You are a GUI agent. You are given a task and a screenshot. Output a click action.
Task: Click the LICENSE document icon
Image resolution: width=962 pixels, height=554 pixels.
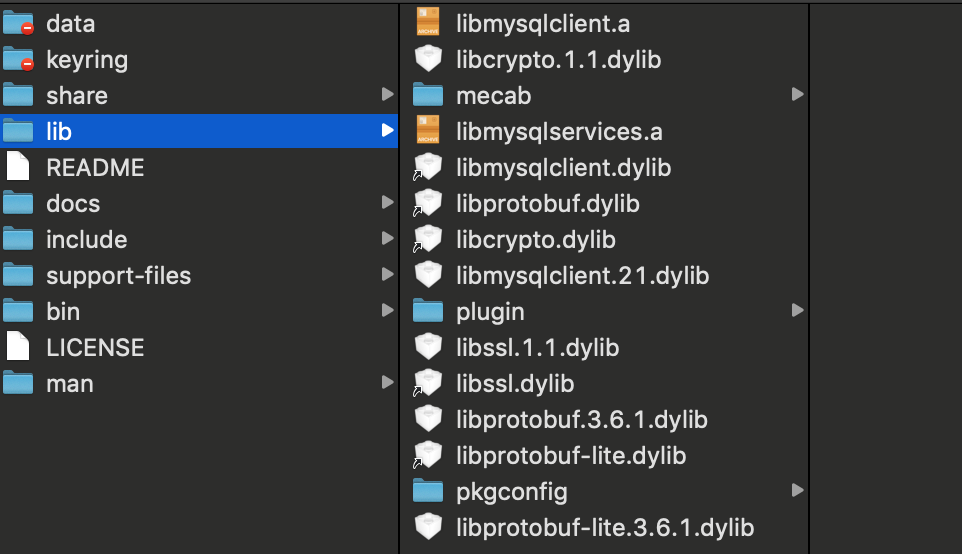tap(18, 347)
